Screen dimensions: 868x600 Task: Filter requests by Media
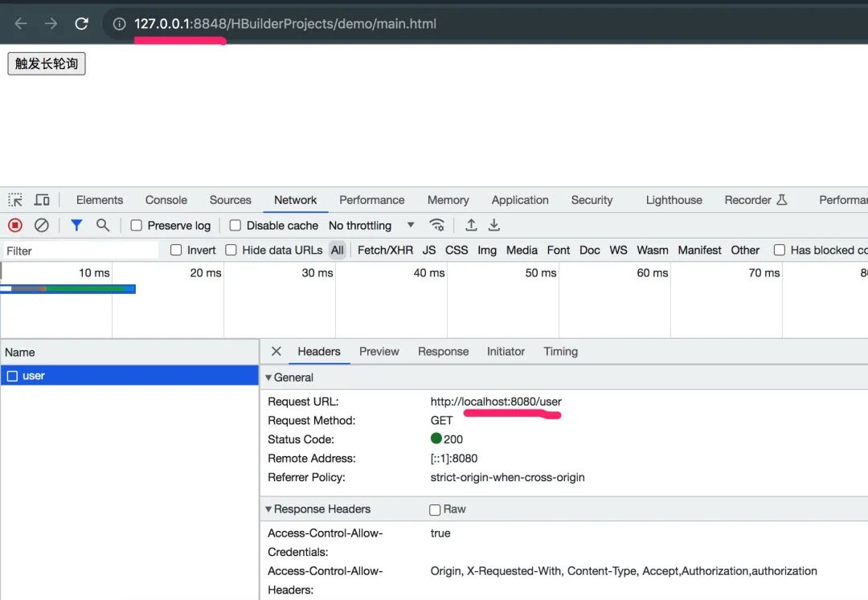point(522,250)
